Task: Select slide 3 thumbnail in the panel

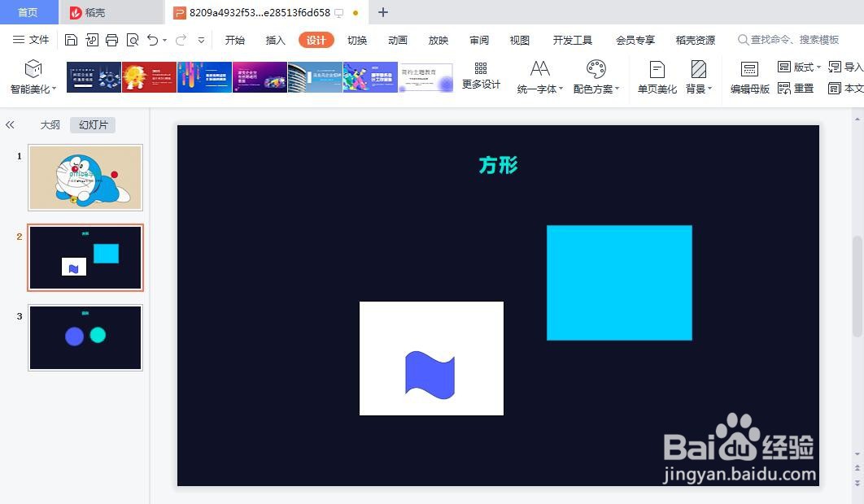Action: (85, 337)
